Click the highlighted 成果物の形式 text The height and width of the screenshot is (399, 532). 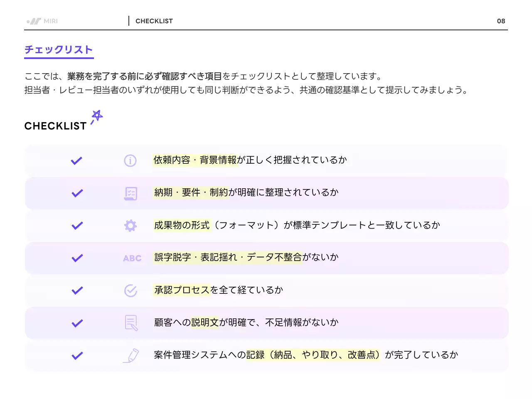(x=181, y=225)
